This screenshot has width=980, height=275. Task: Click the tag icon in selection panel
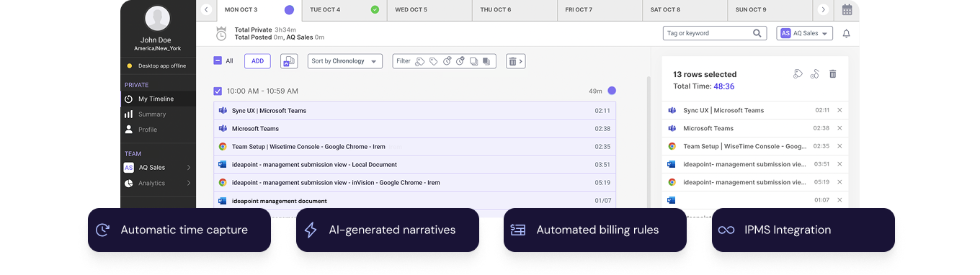[x=798, y=74]
